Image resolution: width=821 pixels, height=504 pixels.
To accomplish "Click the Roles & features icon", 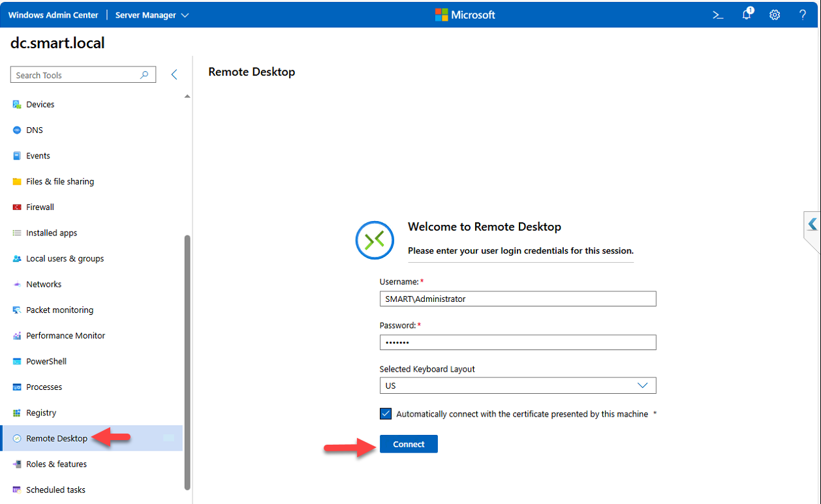I will pyautogui.click(x=17, y=464).
